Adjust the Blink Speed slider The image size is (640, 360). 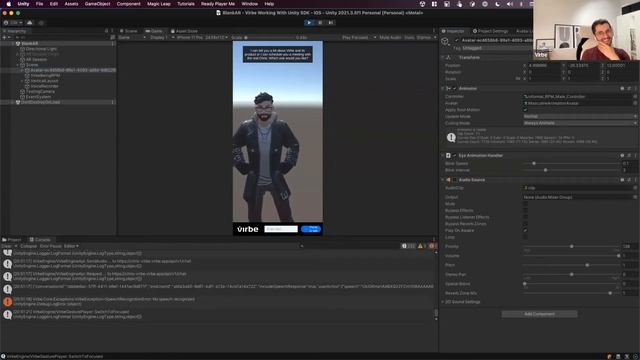click(x=571, y=163)
